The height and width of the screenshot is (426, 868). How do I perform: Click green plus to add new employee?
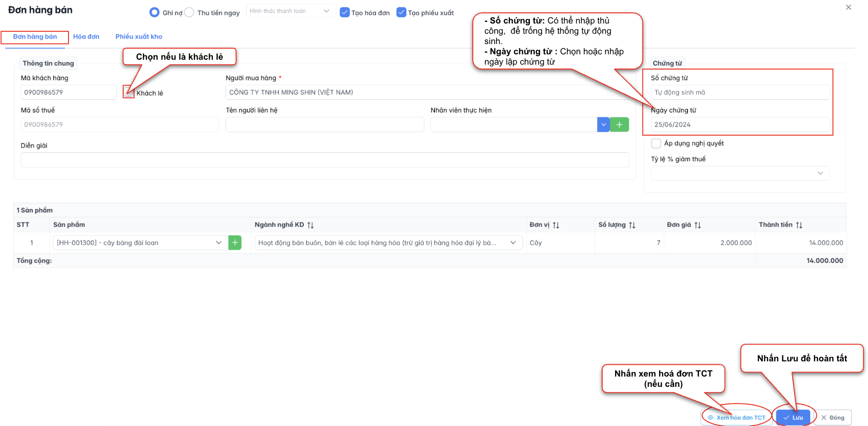pyautogui.click(x=619, y=125)
